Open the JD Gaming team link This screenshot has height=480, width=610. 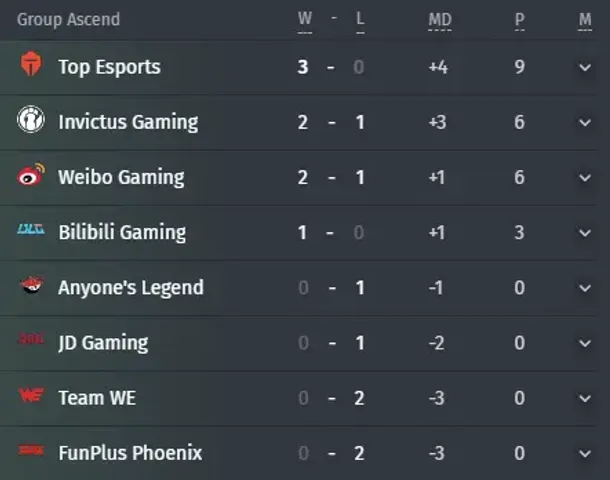pos(103,343)
